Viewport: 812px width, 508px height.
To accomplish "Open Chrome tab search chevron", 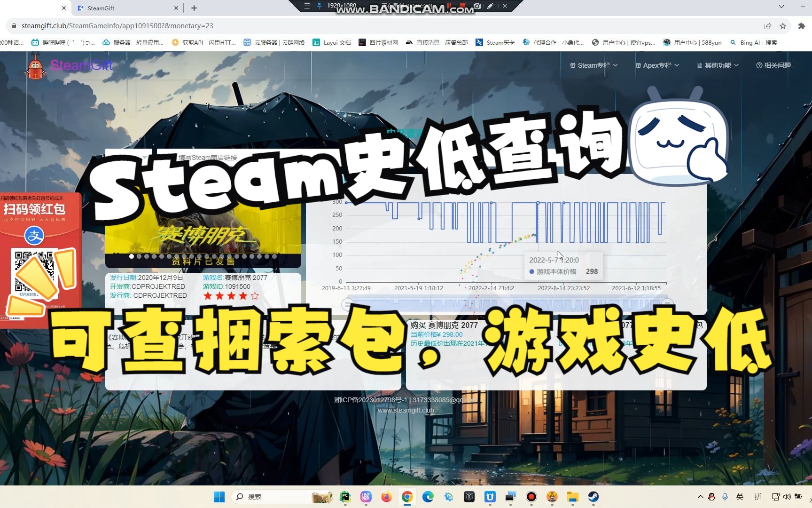I will 781,7.
